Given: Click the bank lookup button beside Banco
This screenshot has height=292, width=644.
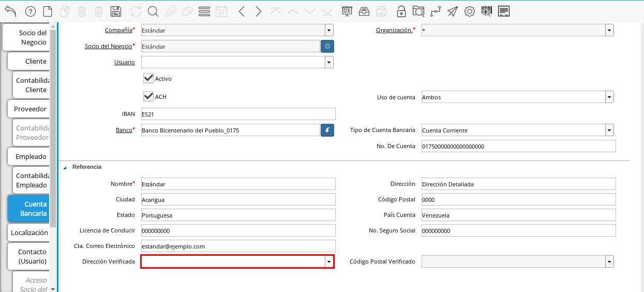Looking at the screenshot, I should click(327, 130).
